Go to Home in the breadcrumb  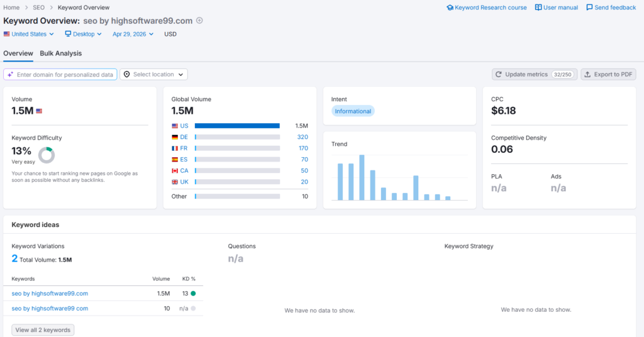[11, 8]
